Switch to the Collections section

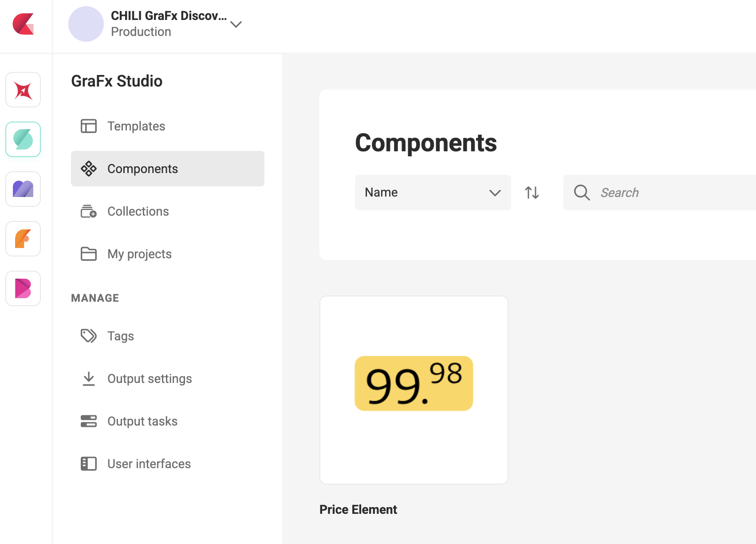138,211
